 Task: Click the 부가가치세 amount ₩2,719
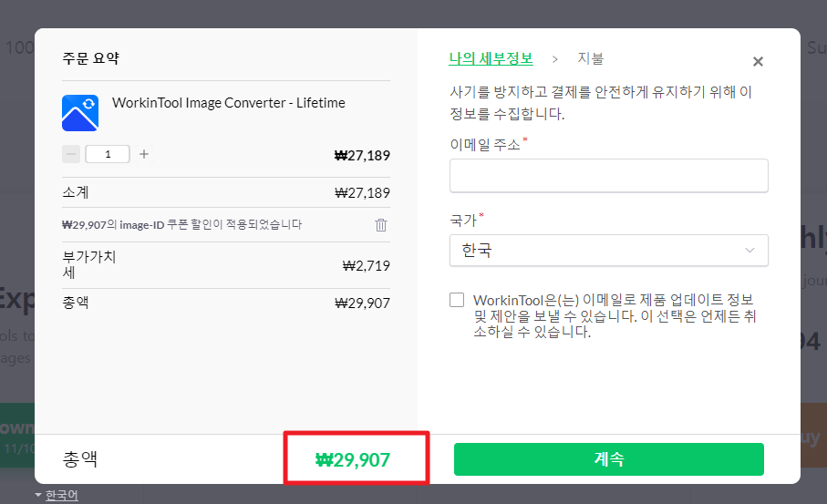[366, 266]
